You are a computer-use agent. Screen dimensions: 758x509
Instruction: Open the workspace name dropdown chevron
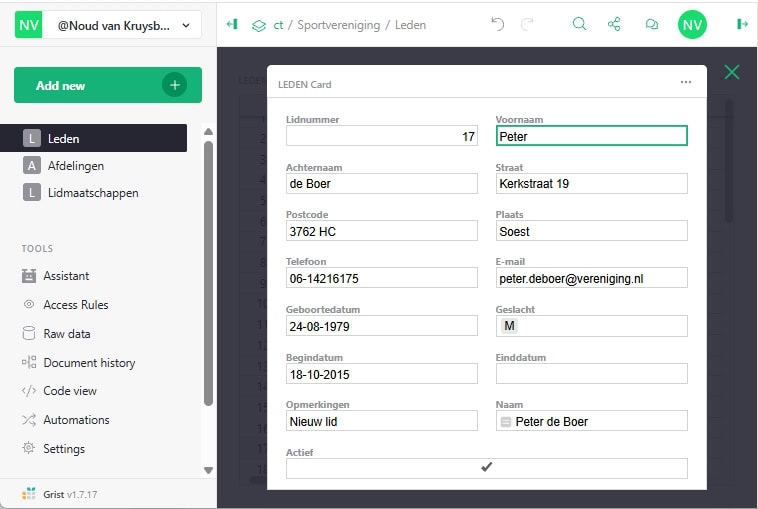tap(186, 26)
